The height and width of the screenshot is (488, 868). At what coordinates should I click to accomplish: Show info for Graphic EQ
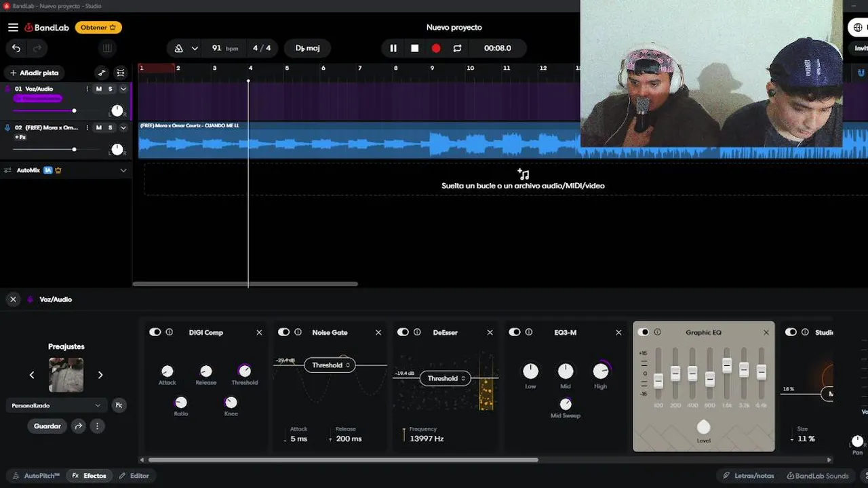(657, 332)
